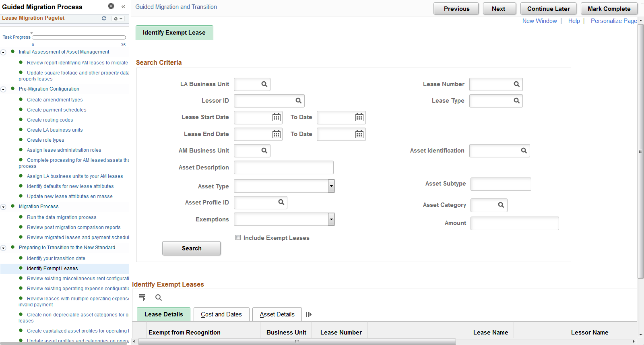Open Lease Type lookup magnifier
This screenshot has height=345, width=644.
click(x=517, y=101)
